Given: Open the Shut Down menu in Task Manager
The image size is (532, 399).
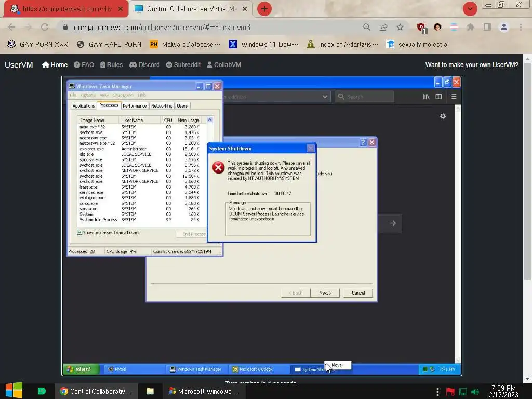Looking at the screenshot, I should (123, 95).
